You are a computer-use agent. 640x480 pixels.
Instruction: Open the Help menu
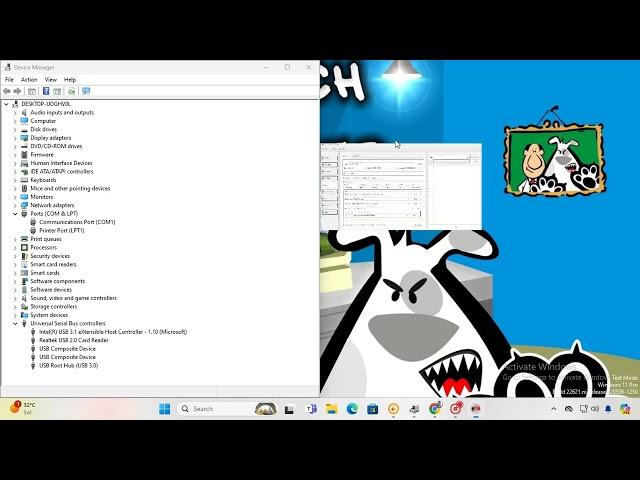pyautogui.click(x=70, y=80)
